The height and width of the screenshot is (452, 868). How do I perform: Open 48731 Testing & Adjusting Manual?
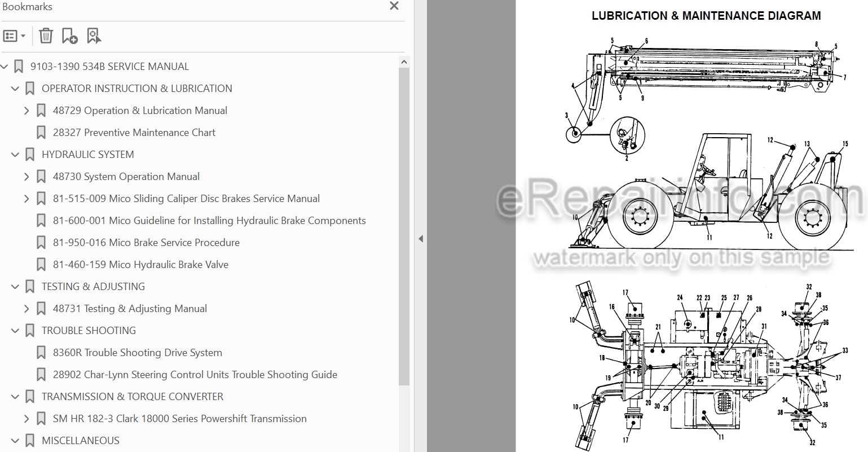tap(130, 309)
